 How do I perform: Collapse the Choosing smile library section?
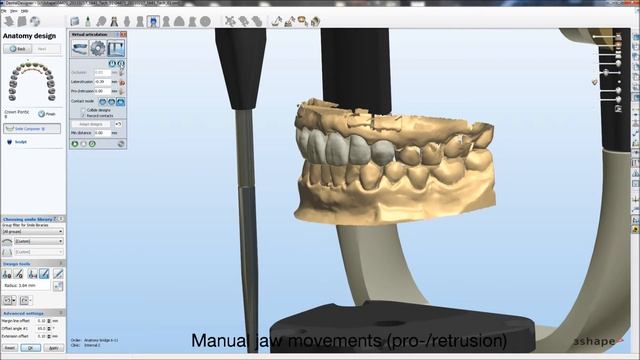61,219
